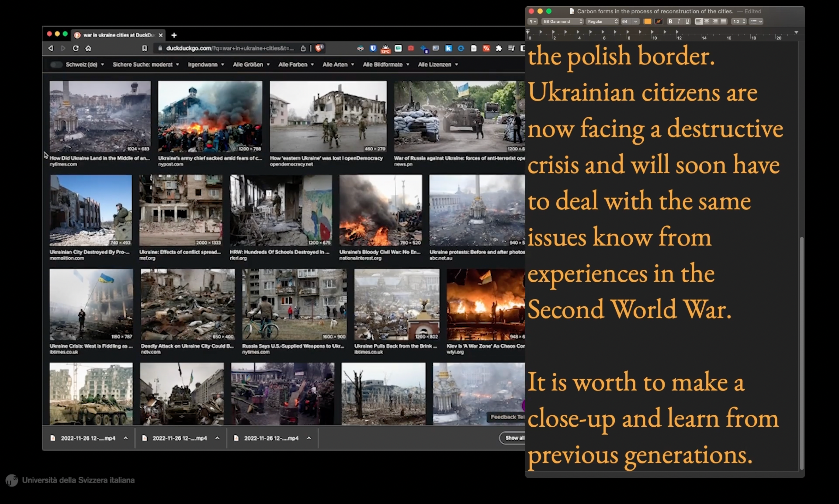Image resolution: width=839 pixels, height=504 pixels.
Task: Bookmark the current page
Action: (144, 48)
